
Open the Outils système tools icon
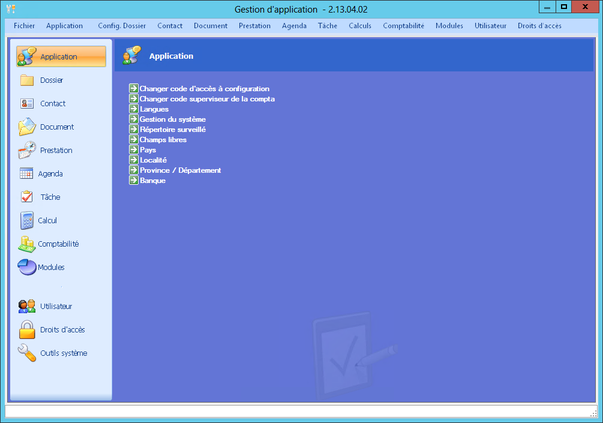pos(27,352)
